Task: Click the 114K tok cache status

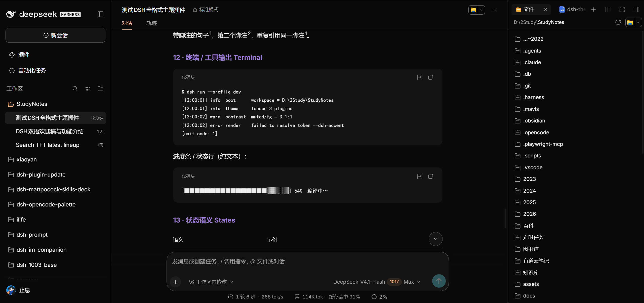Action: [327, 297]
